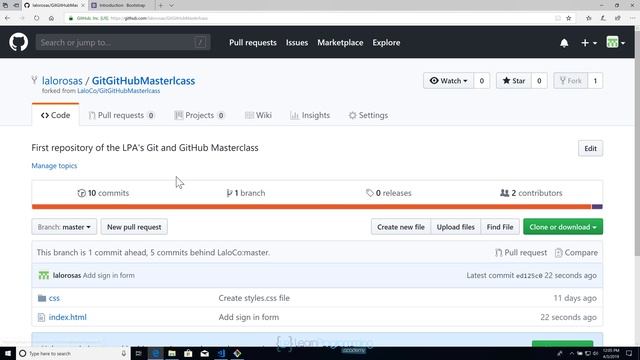Screen dimensions: 640x360
Task: Open lalorosas user profile link
Action: point(62,81)
